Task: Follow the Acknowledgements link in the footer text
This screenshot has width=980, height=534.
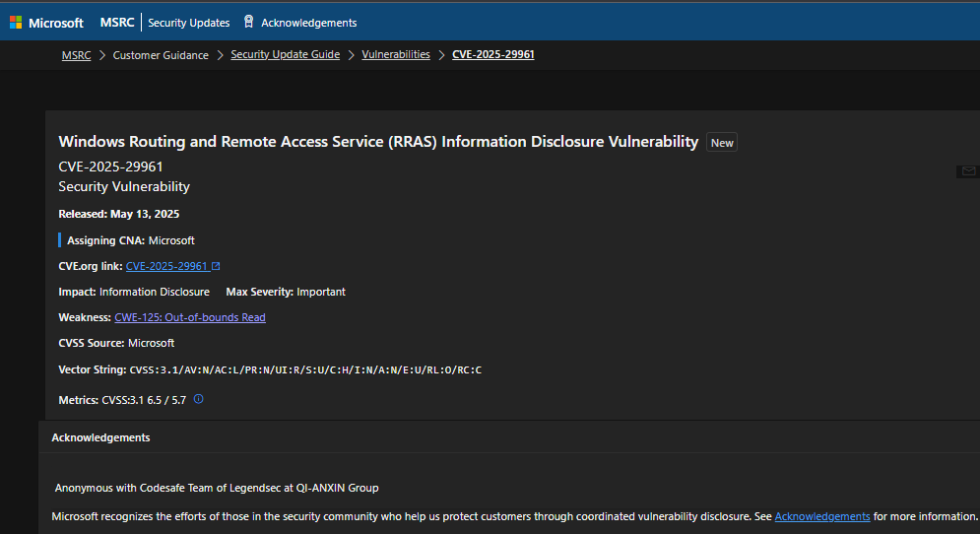Action: point(821,516)
